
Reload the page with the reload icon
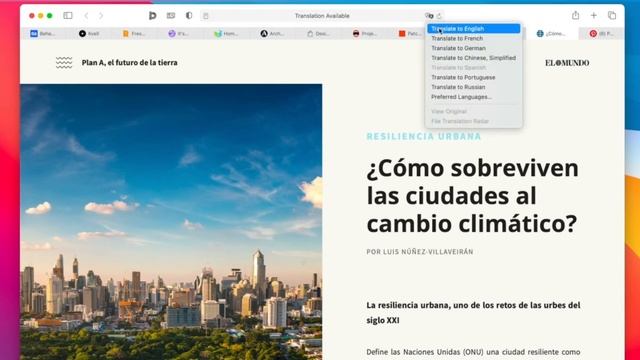(x=439, y=16)
